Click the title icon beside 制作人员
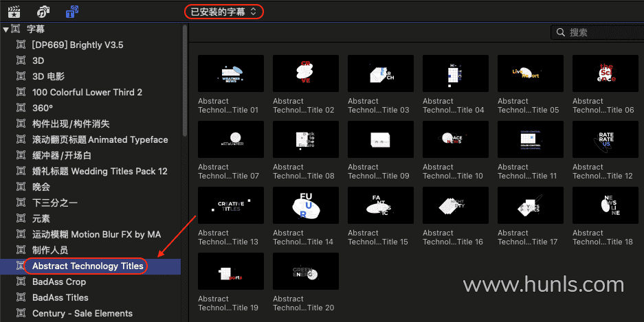Screen dimensions: 644x322 point(21,250)
